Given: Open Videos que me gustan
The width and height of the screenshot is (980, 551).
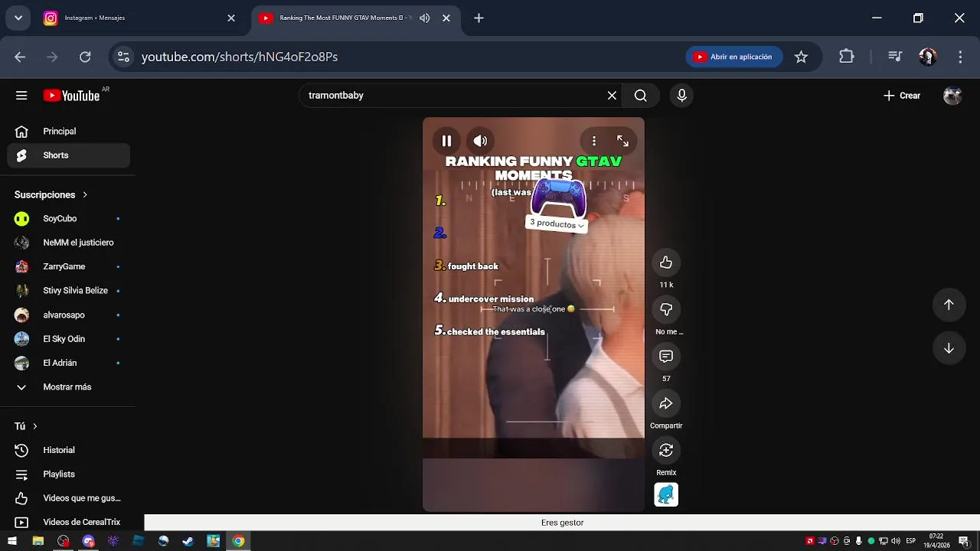Looking at the screenshot, I should tap(69, 498).
